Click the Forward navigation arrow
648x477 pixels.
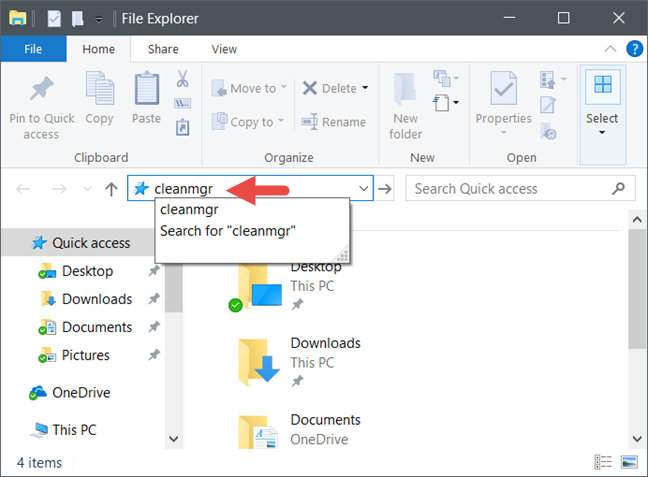59,189
